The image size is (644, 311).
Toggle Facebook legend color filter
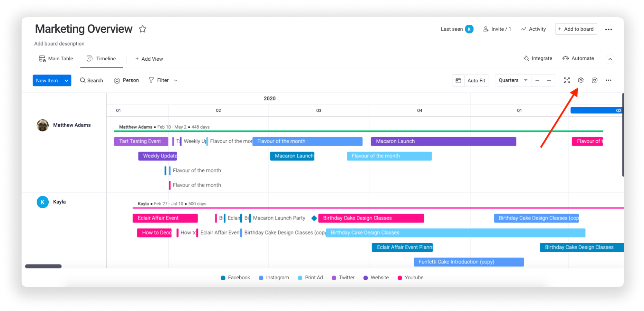(235, 278)
